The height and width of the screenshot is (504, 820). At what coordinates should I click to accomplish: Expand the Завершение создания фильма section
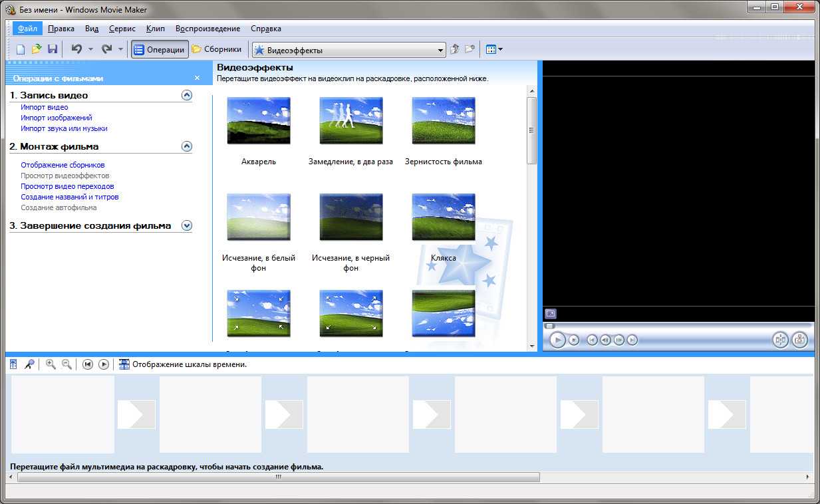(187, 225)
